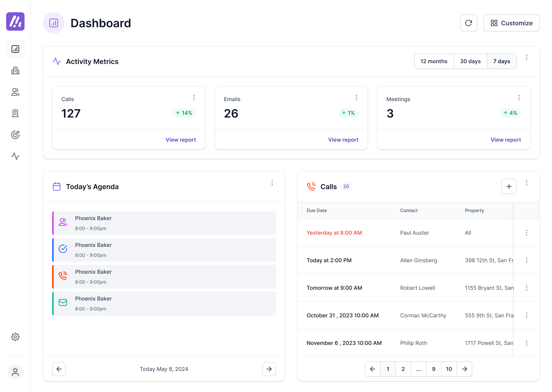Select the 30 days time range
Screen dimensions: 552x392
[470, 61]
